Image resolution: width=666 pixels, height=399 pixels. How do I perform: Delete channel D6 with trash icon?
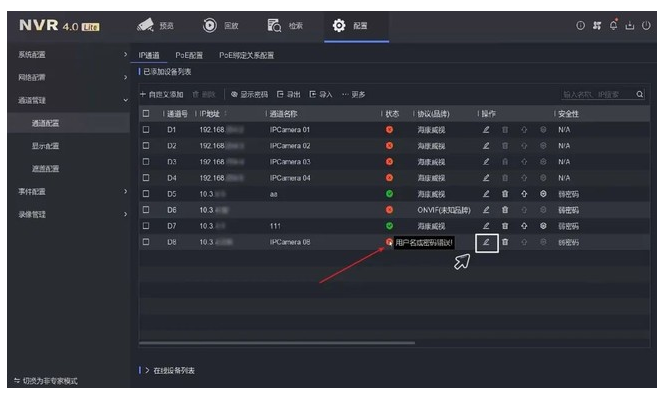[505, 210]
